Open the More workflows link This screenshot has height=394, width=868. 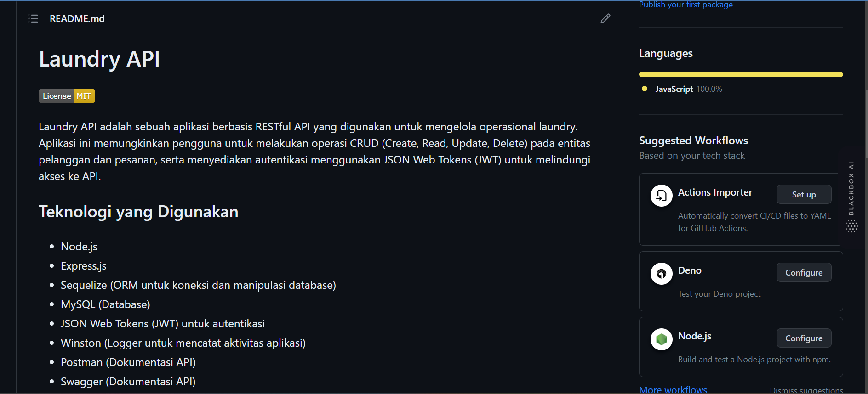(x=673, y=389)
